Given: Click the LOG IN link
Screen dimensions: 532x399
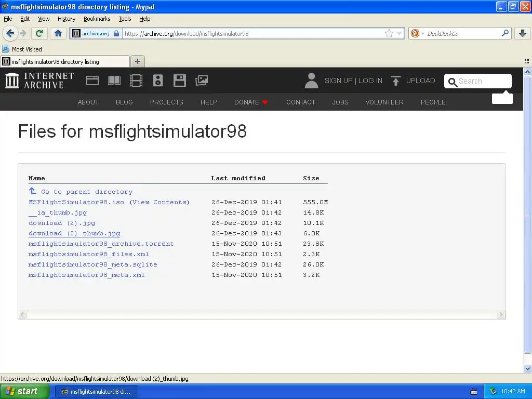Looking at the screenshot, I should pos(370,81).
